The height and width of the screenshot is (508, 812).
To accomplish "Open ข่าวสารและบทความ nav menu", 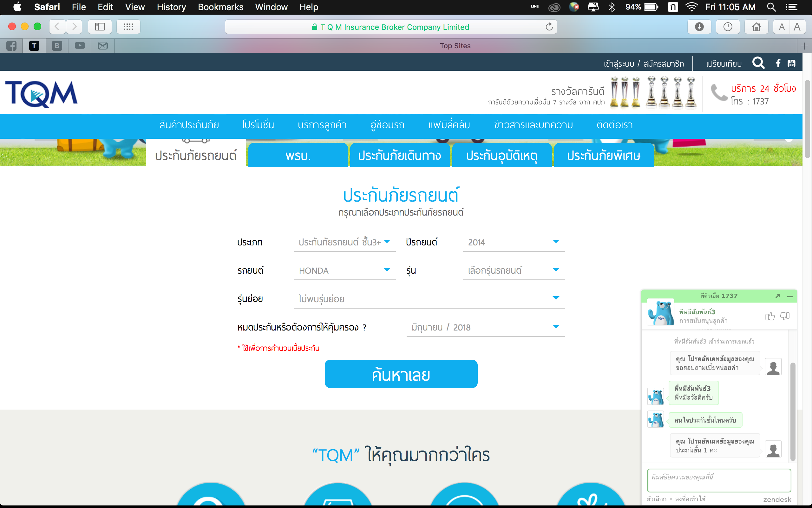I will pyautogui.click(x=534, y=125).
